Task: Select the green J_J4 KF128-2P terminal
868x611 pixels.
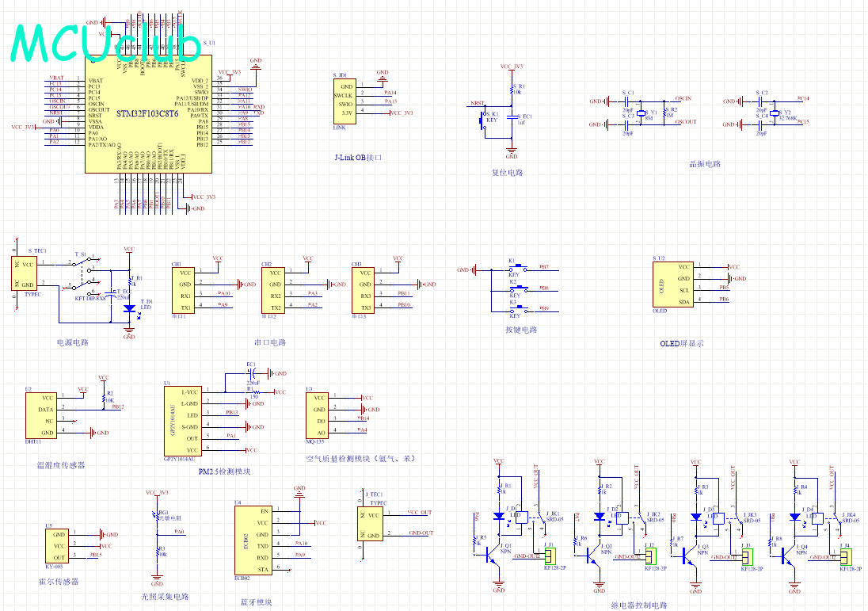Action: [845, 556]
